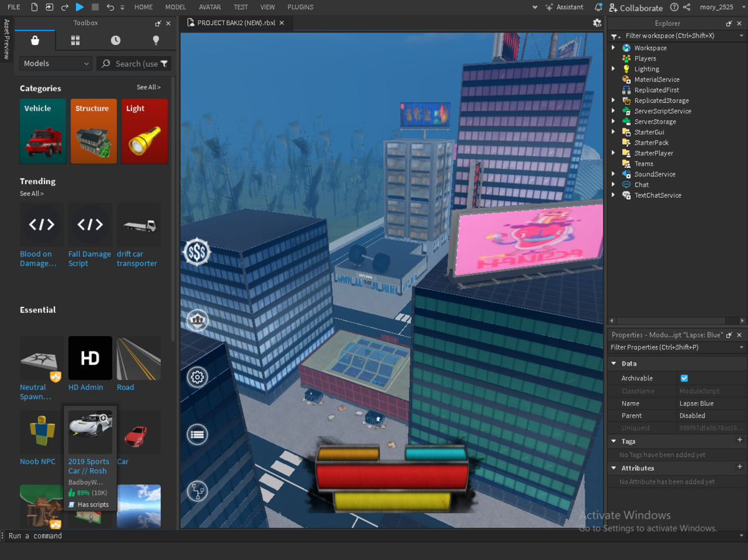This screenshot has width=748, height=560.
Task: Start the Play test button
Action: click(80, 7)
